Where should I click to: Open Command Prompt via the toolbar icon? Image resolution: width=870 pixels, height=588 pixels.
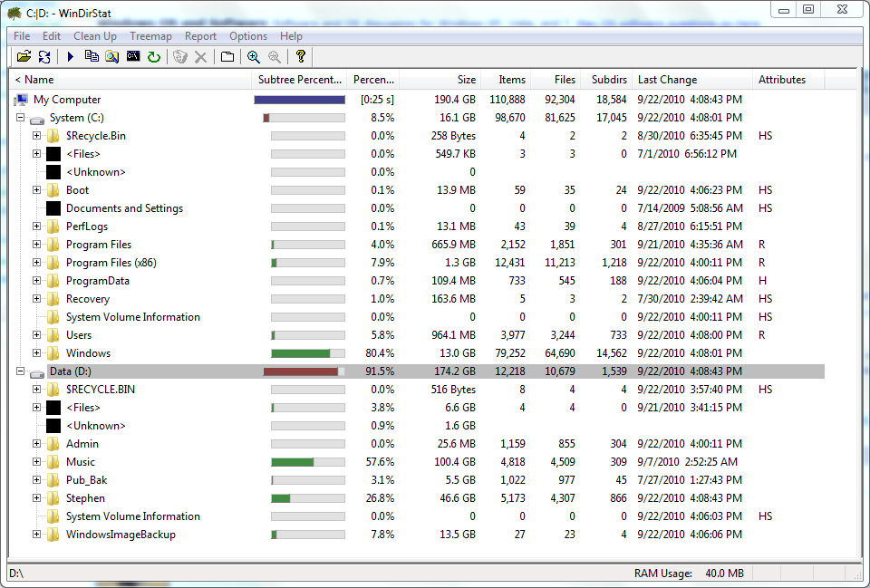pyautogui.click(x=133, y=57)
